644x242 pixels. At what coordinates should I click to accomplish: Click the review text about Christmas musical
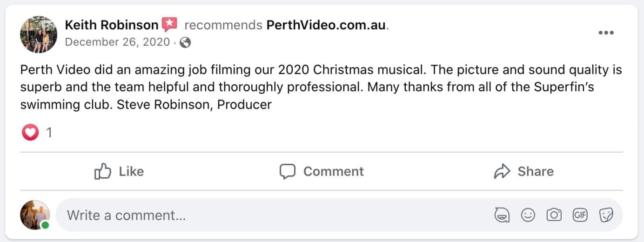tap(321, 87)
